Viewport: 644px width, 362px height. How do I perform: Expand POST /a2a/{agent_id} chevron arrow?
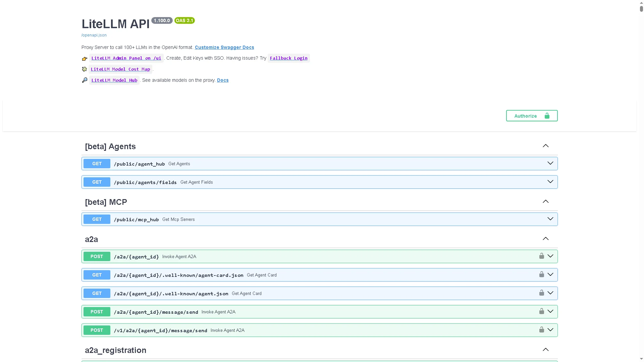pyautogui.click(x=550, y=256)
